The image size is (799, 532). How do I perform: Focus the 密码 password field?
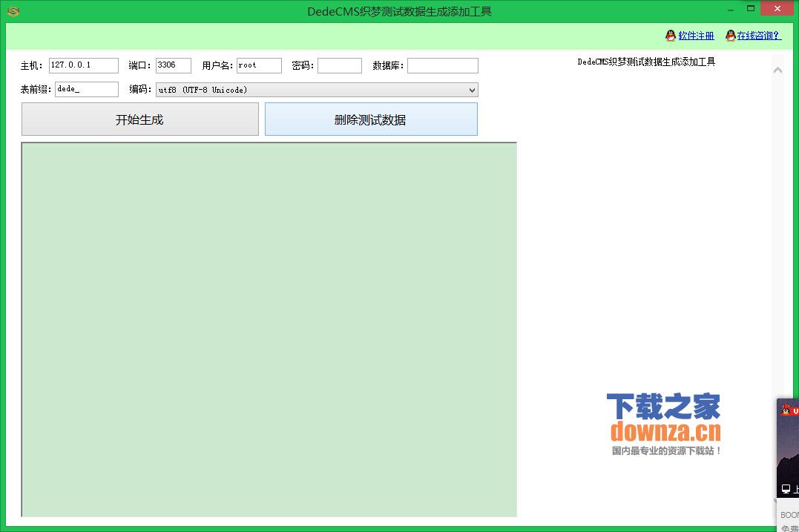click(339, 65)
